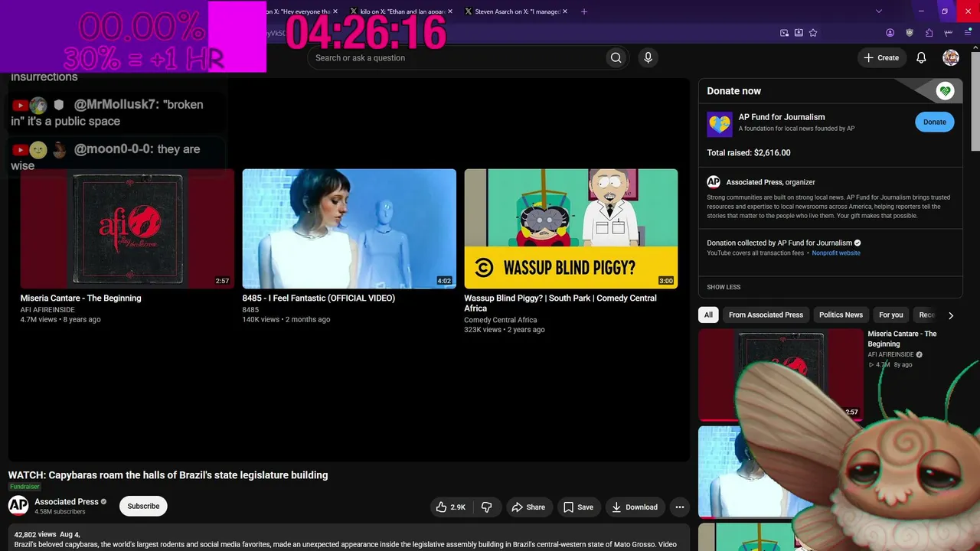Click the Create button
The width and height of the screenshot is (980, 551).
coord(882,57)
